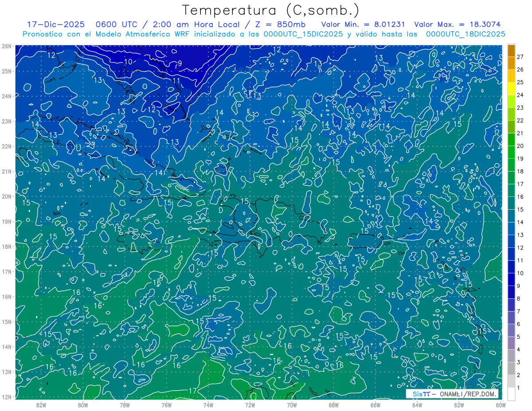This screenshot has width=532, height=411.
Task: Click the '24' label on color scale
Action: click(520, 95)
